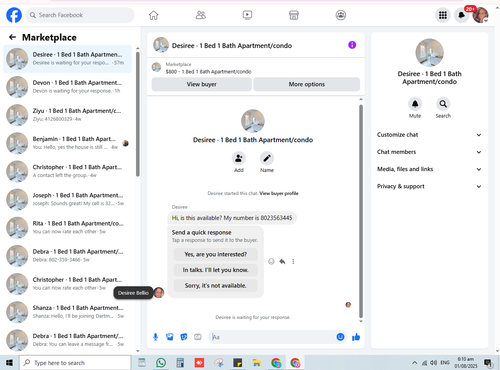Click the Type here to search taskbar box
Viewport: 500px width, 370px height.
click(75, 363)
